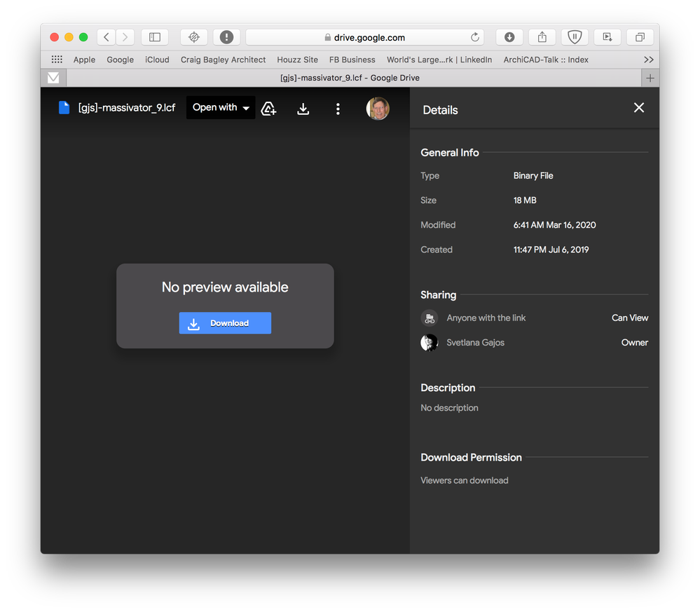Click the 'Binary File' type value
Image resolution: width=700 pixels, height=612 pixels.
click(x=533, y=175)
